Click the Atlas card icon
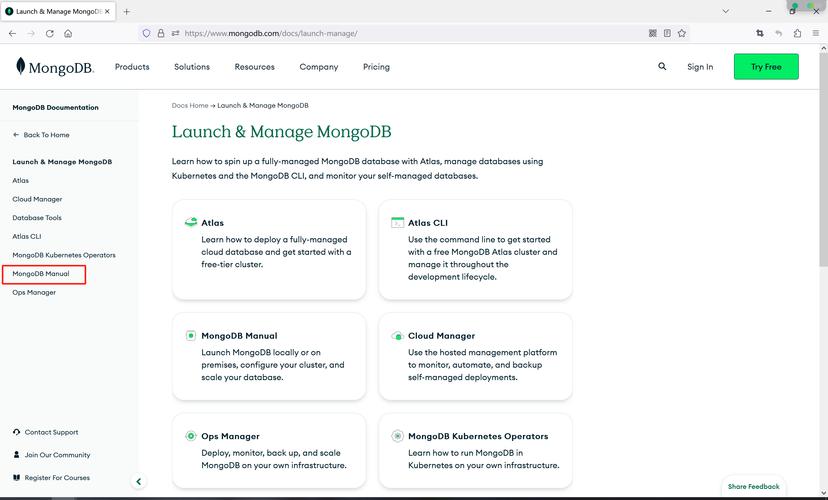Viewport: 828px width, 500px height. (191, 222)
